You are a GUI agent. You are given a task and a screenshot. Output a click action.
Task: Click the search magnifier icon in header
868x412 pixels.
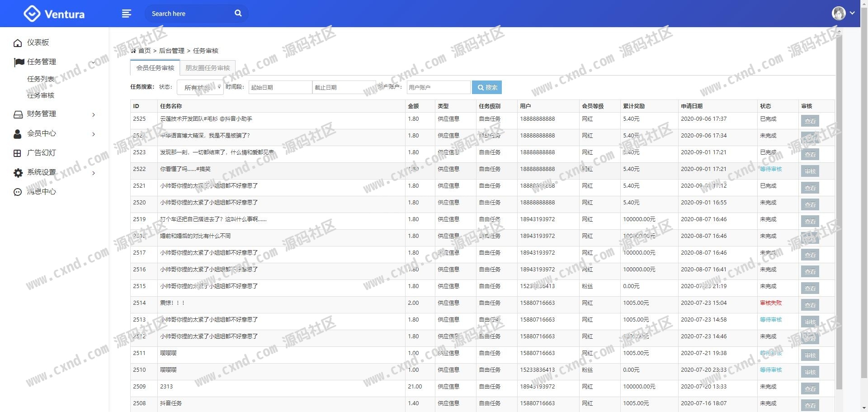pos(238,13)
